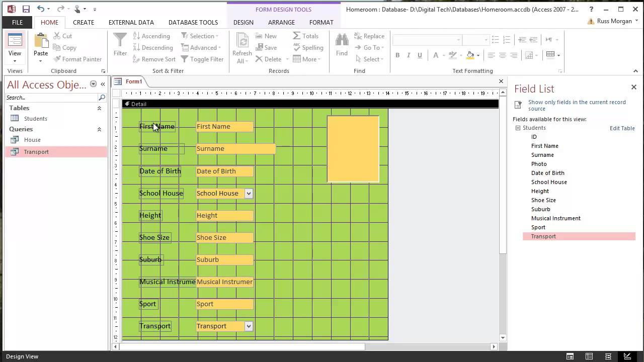Screen dimensions: 644x362
Task: Activate the Format Painter brush
Action: point(77,59)
